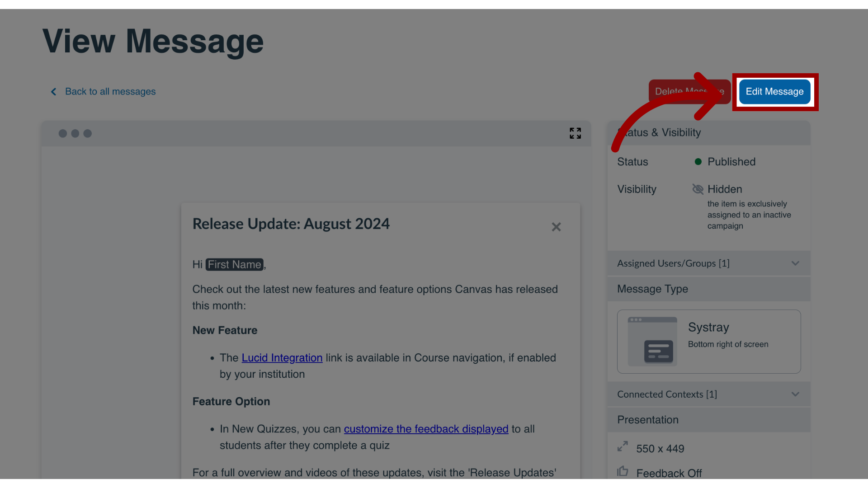Click the Edit Message button
Viewport: 868px width, 488px height.
[x=774, y=92]
